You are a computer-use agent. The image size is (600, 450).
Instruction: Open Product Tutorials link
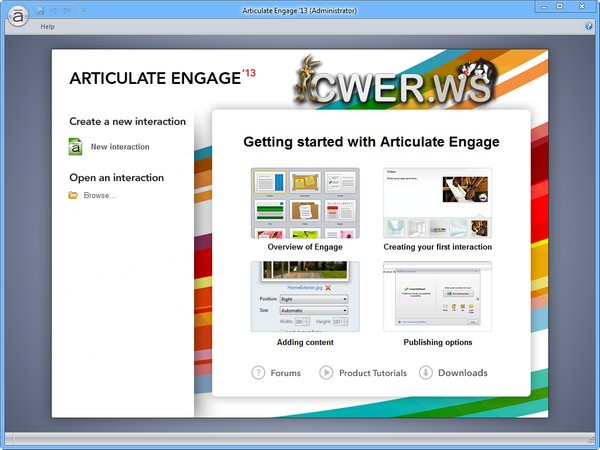click(x=373, y=373)
